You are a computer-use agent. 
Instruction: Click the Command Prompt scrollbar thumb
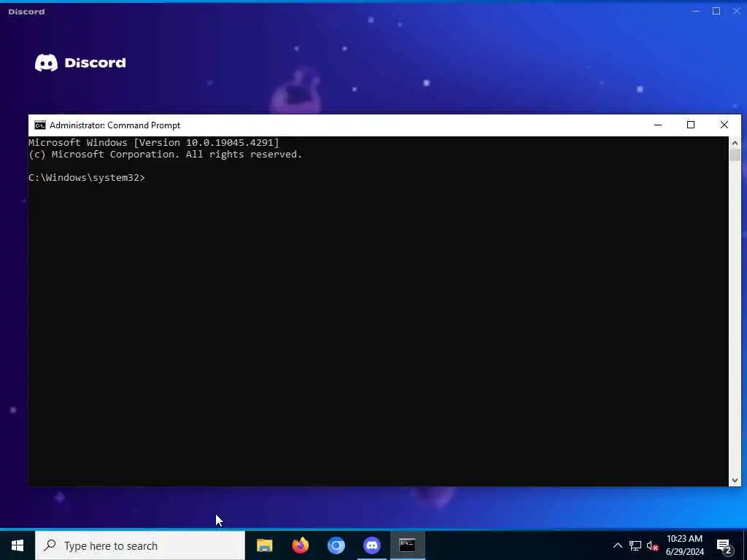click(x=735, y=155)
